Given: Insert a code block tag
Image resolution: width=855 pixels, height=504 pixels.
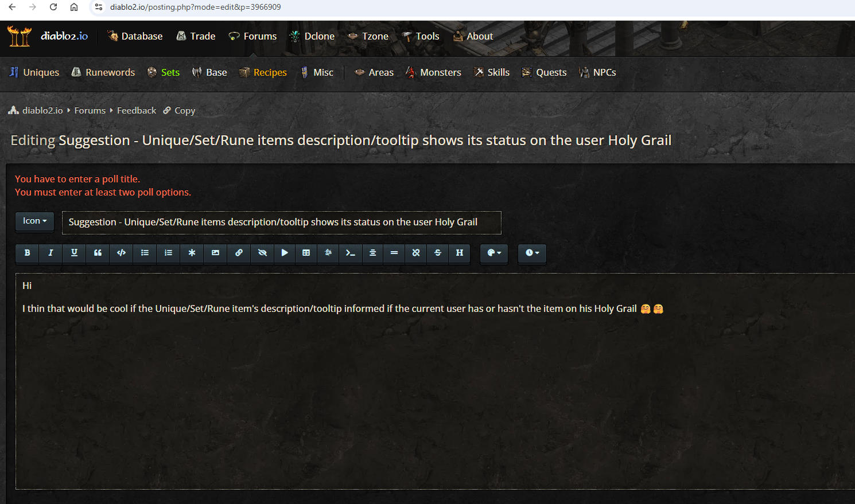Looking at the screenshot, I should tap(121, 253).
